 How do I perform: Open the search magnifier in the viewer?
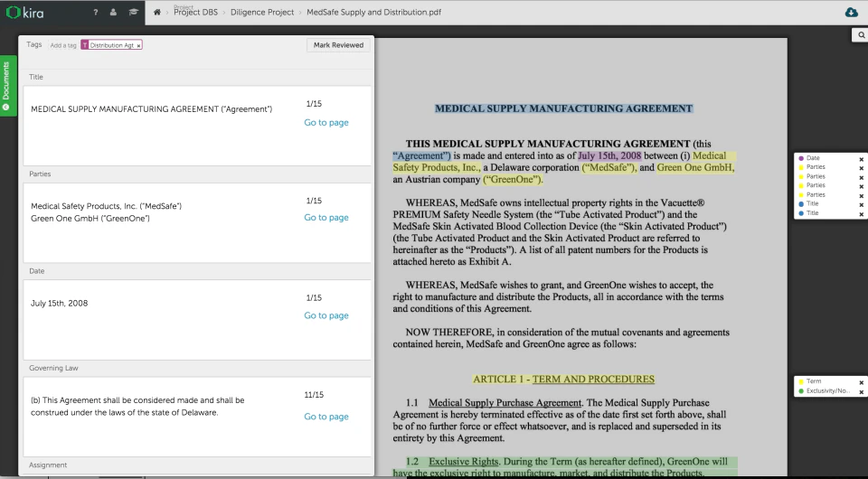pyautogui.click(x=861, y=34)
